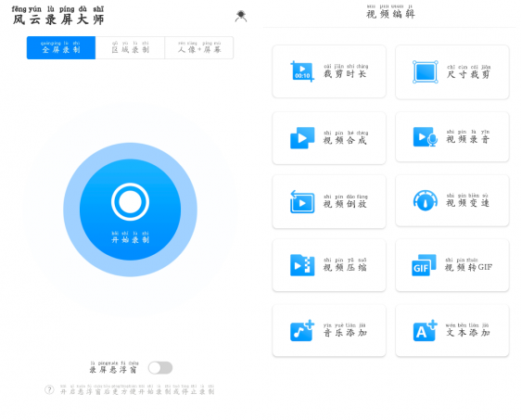Click the GIF conversion icon
Viewport: 521px width, 420px height.
[424, 265]
